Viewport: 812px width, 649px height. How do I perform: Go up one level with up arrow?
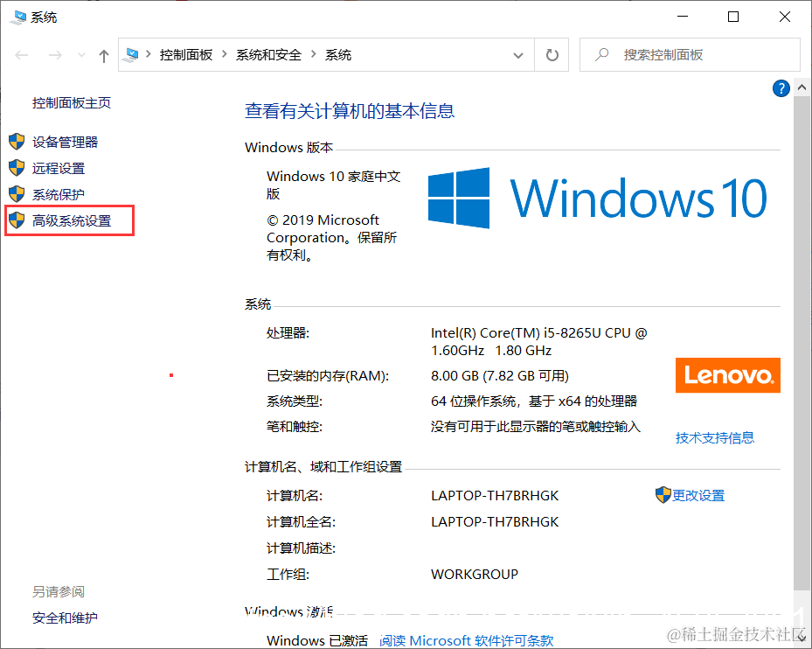[103, 55]
